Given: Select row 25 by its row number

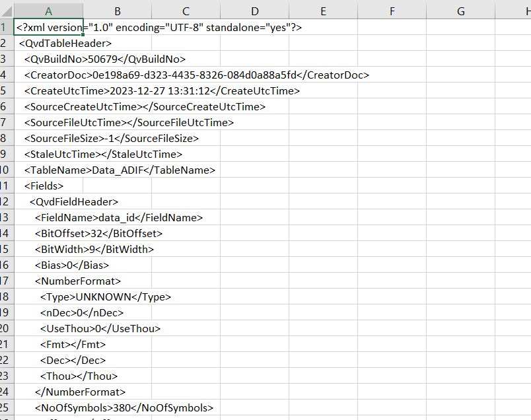Looking at the screenshot, I should [7, 407].
